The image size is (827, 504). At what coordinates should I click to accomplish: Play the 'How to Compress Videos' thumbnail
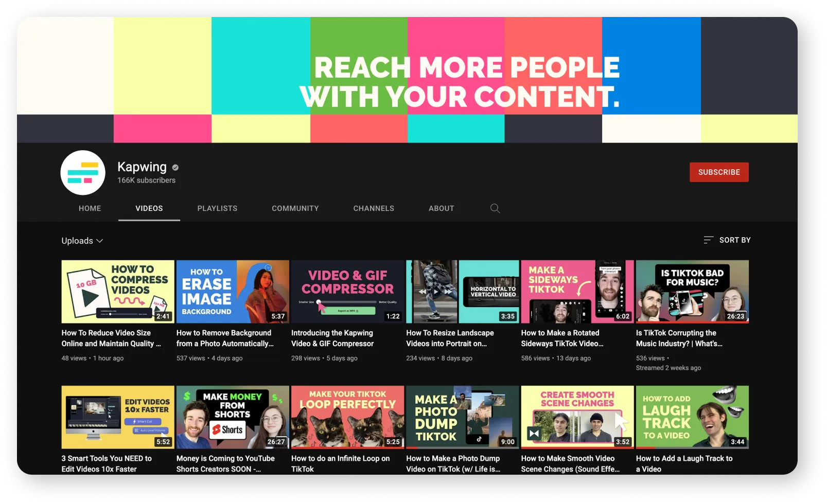(x=118, y=292)
